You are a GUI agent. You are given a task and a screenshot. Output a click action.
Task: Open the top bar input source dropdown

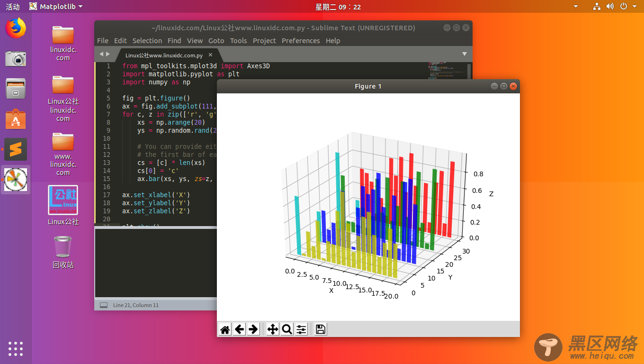pos(576,7)
